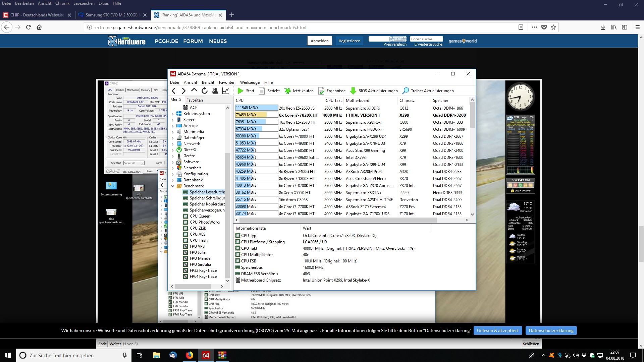The image size is (644, 362).
Task: Click Jetzt kaufen in AIDA64 toolbar
Action: coord(299,91)
